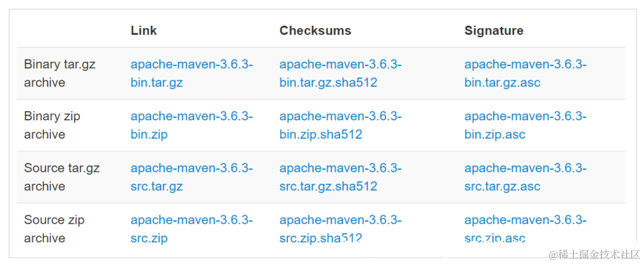Open the bin.zip.asc signature link

coord(526,125)
